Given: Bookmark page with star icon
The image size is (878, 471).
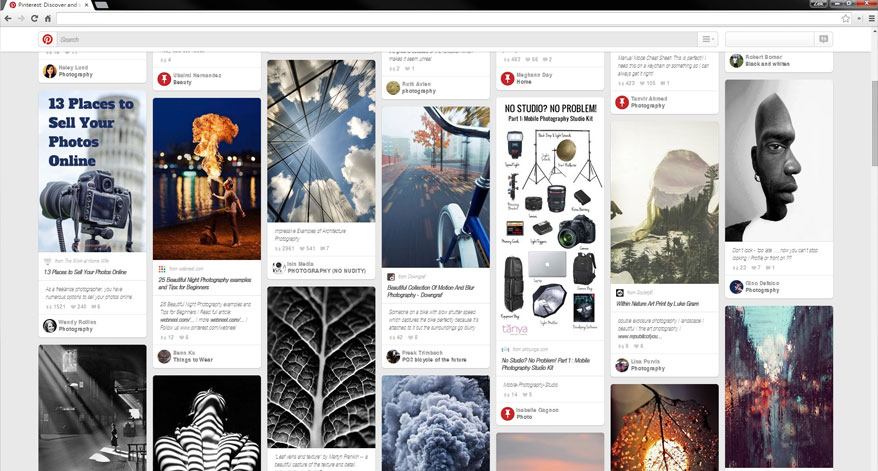Looking at the screenshot, I should tap(845, 18).
